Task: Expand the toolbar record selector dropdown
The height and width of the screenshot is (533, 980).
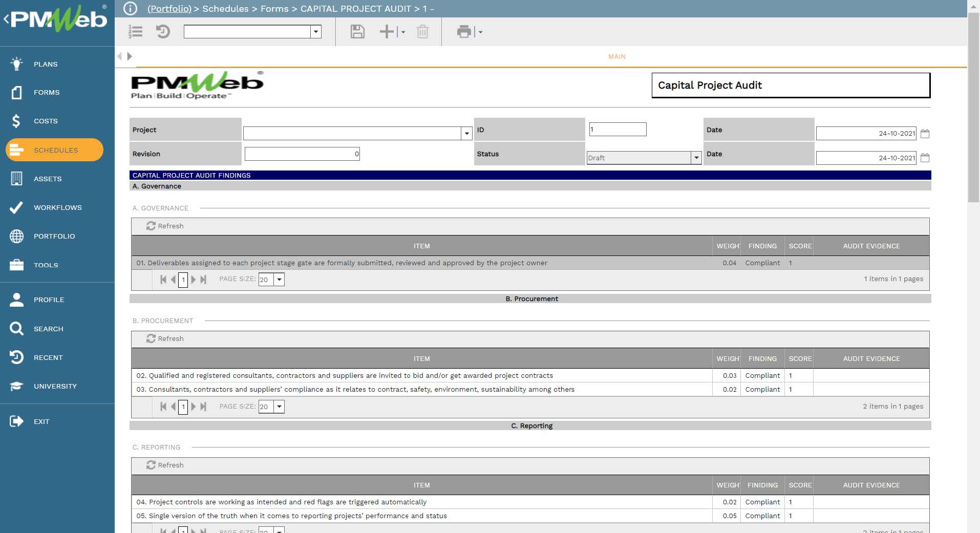Action: click(x=316, y=32)
